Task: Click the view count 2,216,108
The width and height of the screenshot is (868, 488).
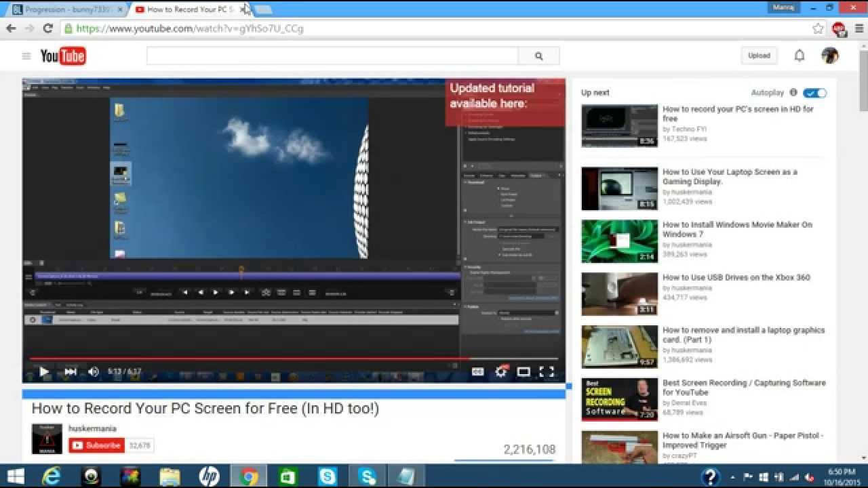Action: click(x=530, y=449)
